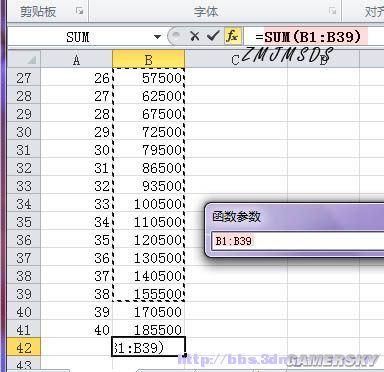Select row 34 header
The image size is (384, 372).
point(24,204)
